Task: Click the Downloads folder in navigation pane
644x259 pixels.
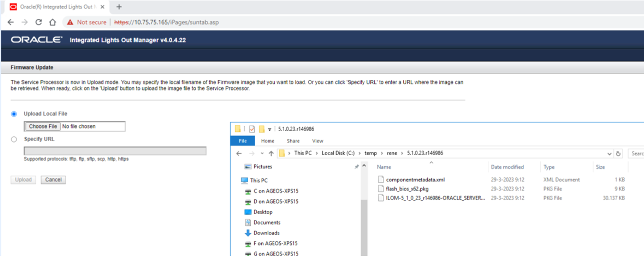Action: 266,233
